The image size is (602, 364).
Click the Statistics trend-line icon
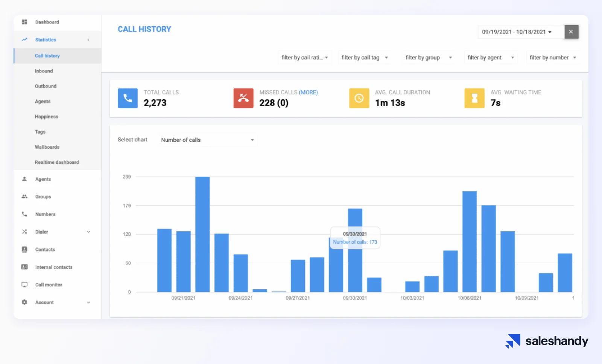pos(24,39)
